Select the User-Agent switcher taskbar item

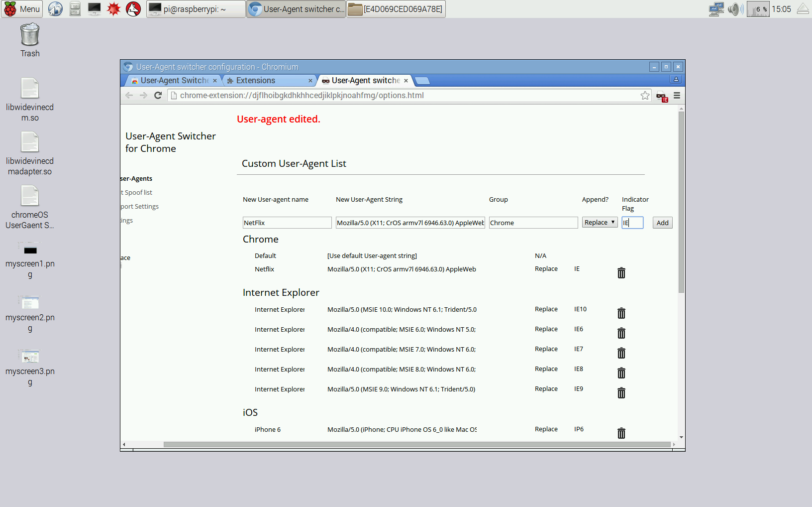[x=296, y=9]
